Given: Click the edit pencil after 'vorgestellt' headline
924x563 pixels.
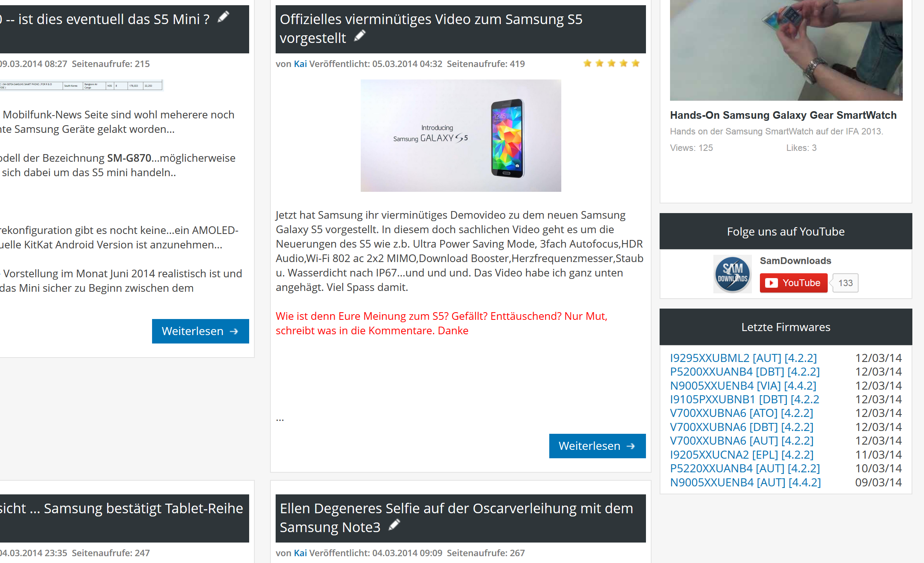Looking at the screenshot, I should pos(359,36).
